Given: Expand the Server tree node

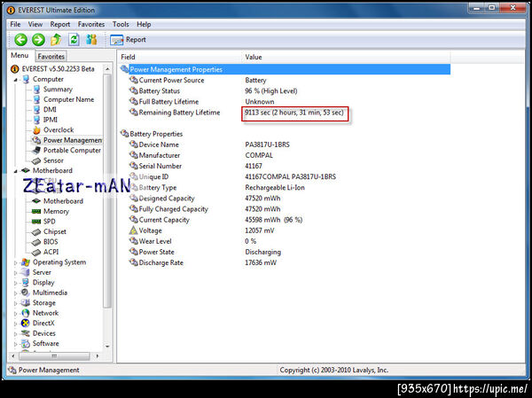Looking at the screenshot, I should pos(16,273).
